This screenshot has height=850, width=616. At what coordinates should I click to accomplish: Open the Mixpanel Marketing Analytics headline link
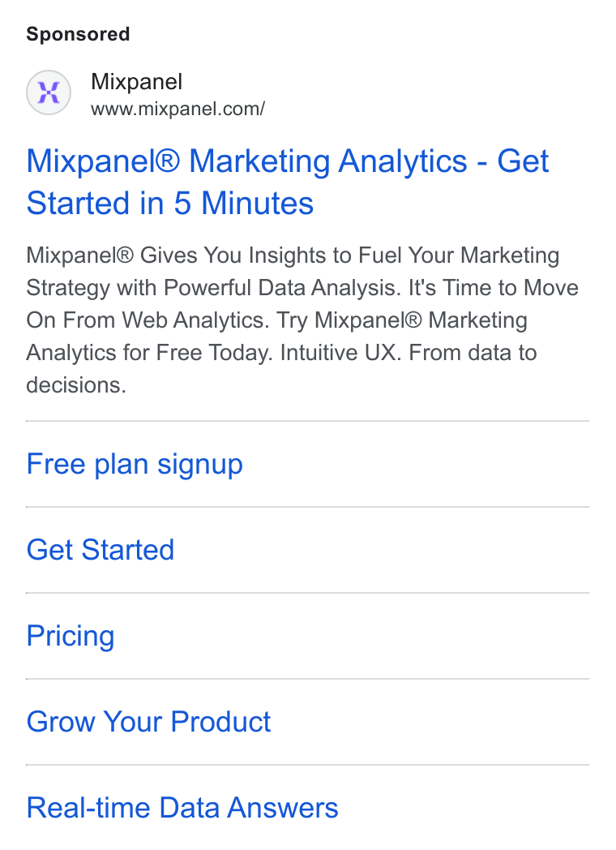pos(287,182)
